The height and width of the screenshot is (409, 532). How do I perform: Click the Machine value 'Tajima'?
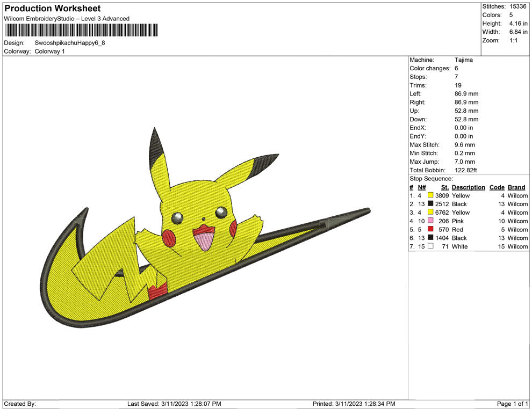pos(463,60)
